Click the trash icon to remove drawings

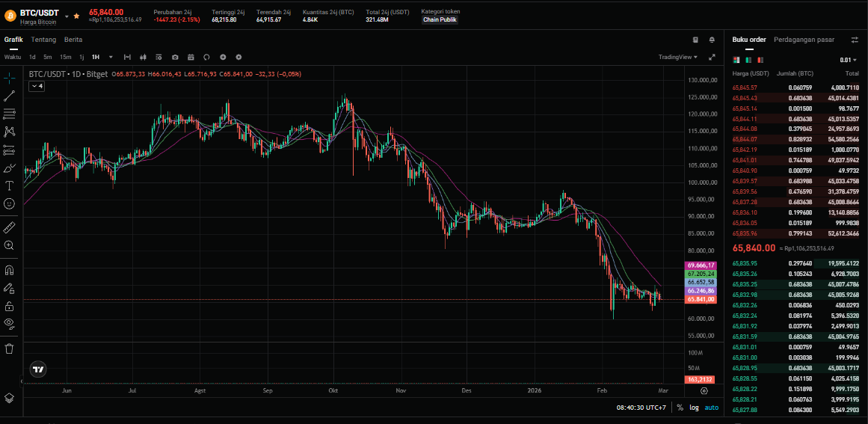pyautogui.click(x=9, y=348)
